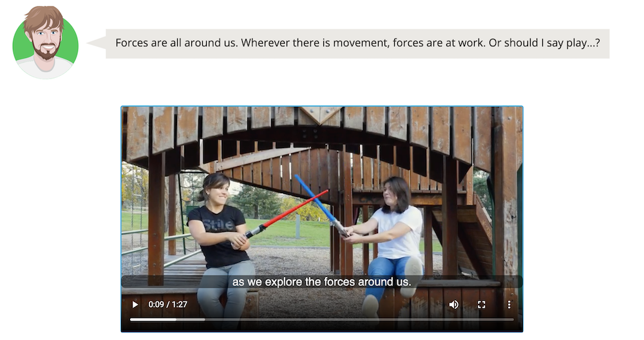Click the red lightsaber in the video

click(x=287, y=214)
